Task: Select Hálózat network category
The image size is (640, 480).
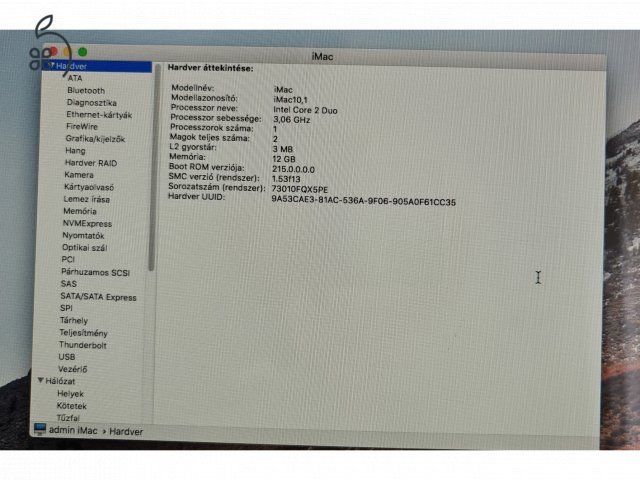Action: click(x=60, y=381)
